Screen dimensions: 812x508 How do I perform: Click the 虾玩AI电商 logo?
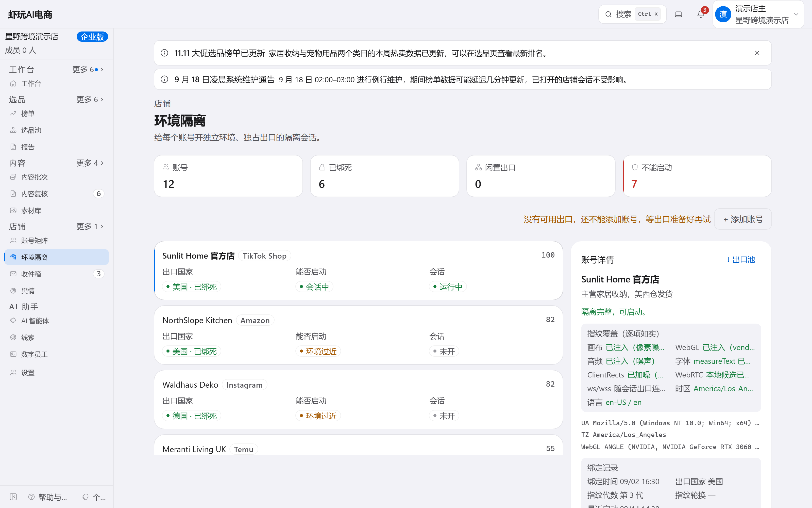30,14
